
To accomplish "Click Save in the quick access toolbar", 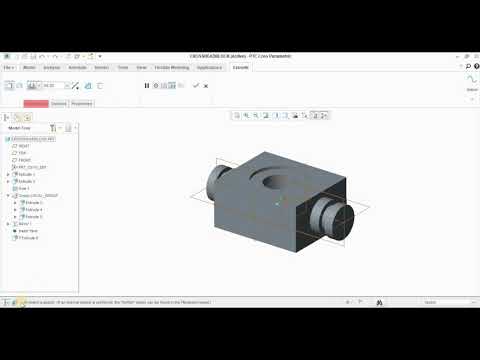I will (33, 56).
